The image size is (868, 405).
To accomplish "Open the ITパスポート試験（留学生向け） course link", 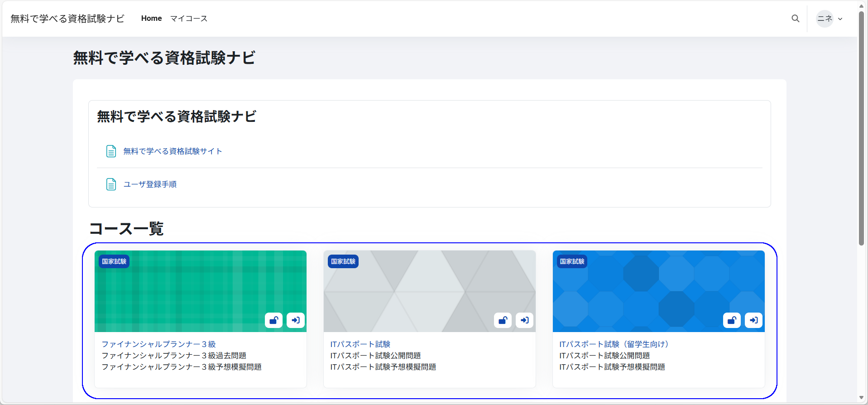I will pos(614,344).
